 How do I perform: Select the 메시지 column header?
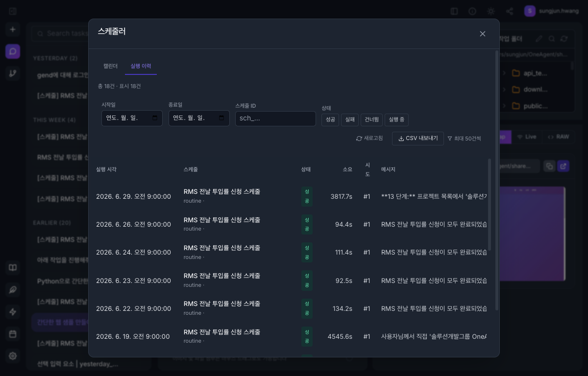tap(388, 169)
